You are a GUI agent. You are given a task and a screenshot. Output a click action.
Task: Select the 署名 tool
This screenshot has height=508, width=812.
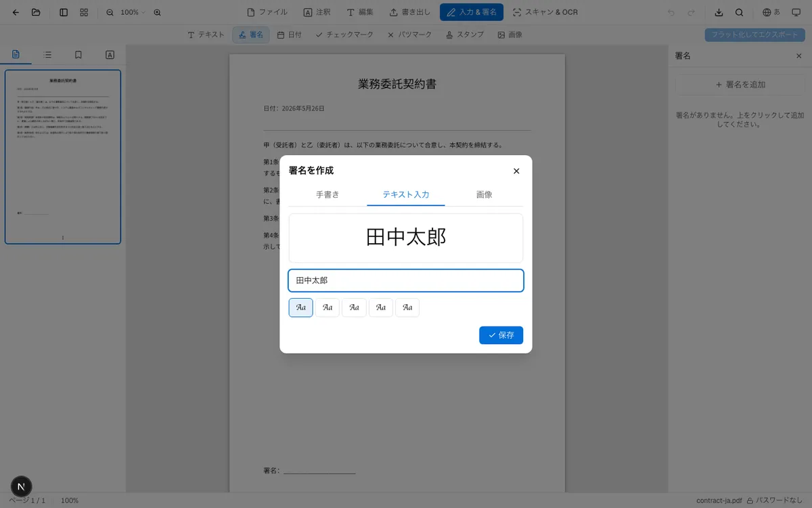(251, 35)
